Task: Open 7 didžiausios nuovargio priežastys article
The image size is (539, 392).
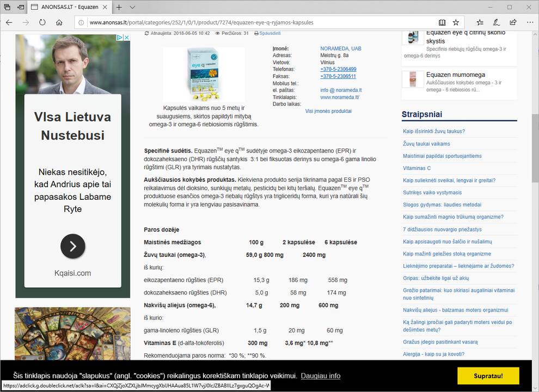Action: tap(442, 229)
